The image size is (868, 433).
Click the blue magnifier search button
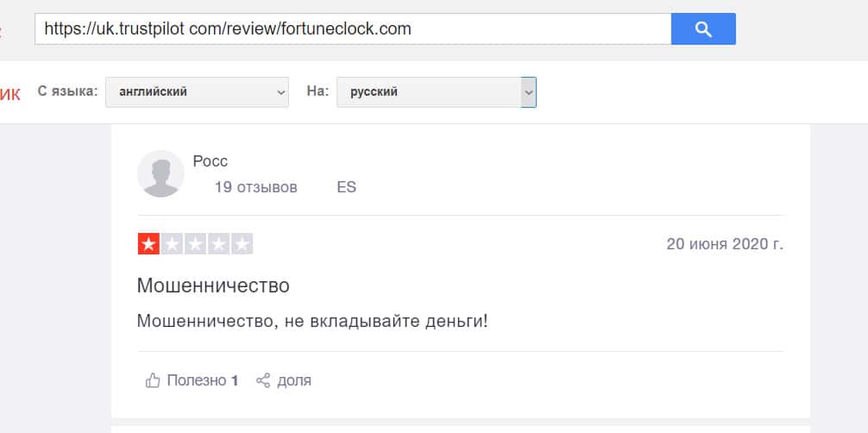pyautogui.click(x=703, y=29)
